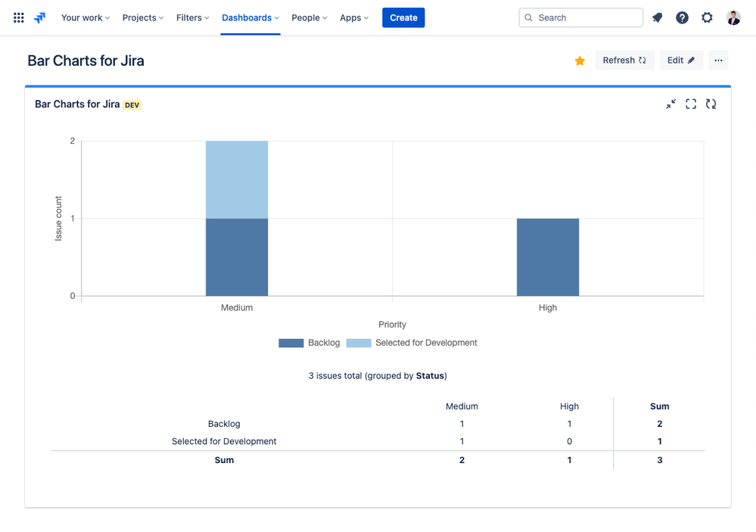Image resolution: width=756 pixels, height=532 pixels.
Task: Click the dashboard Refresh button
Action: click(625, 61)
